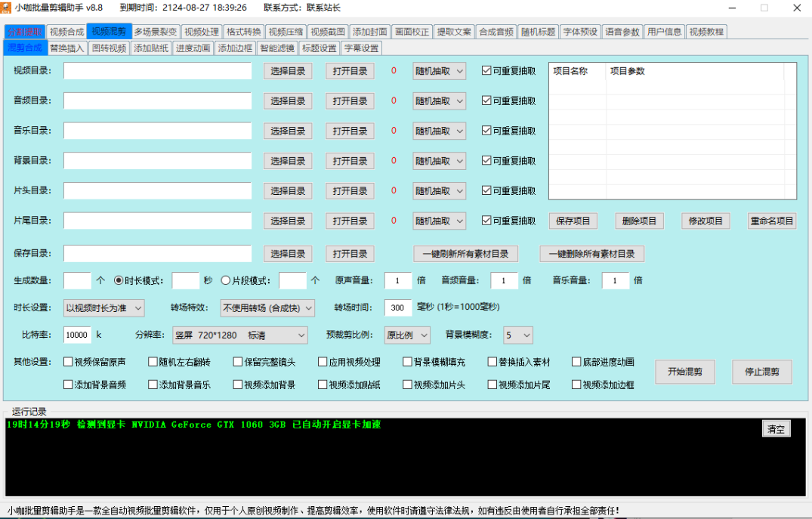
Task: Click the app icon in title bar
Action: tap(8, 8)
